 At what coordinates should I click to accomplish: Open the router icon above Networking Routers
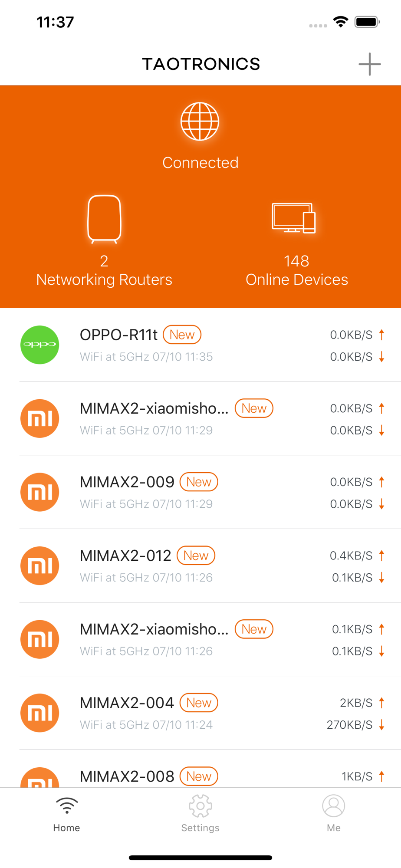(104, 219)
